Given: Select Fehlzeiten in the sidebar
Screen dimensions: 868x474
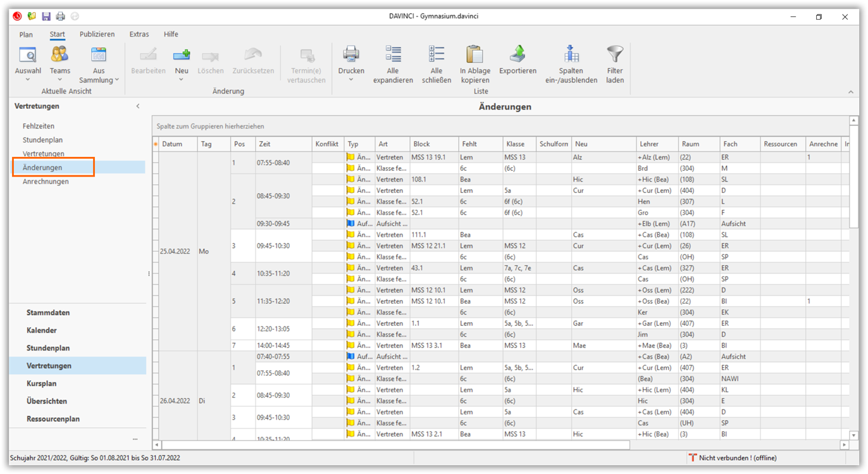Looking at the screenshot, I should (x=39, y=126).
